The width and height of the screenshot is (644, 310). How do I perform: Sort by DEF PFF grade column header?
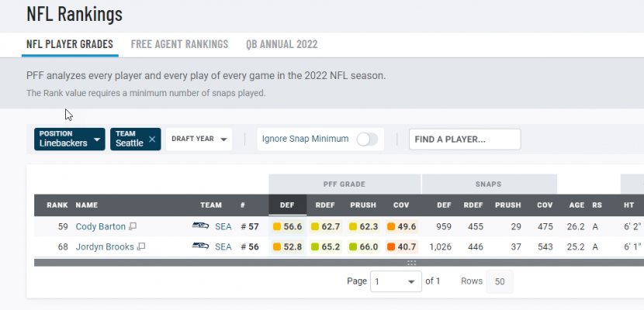(288, 205)
